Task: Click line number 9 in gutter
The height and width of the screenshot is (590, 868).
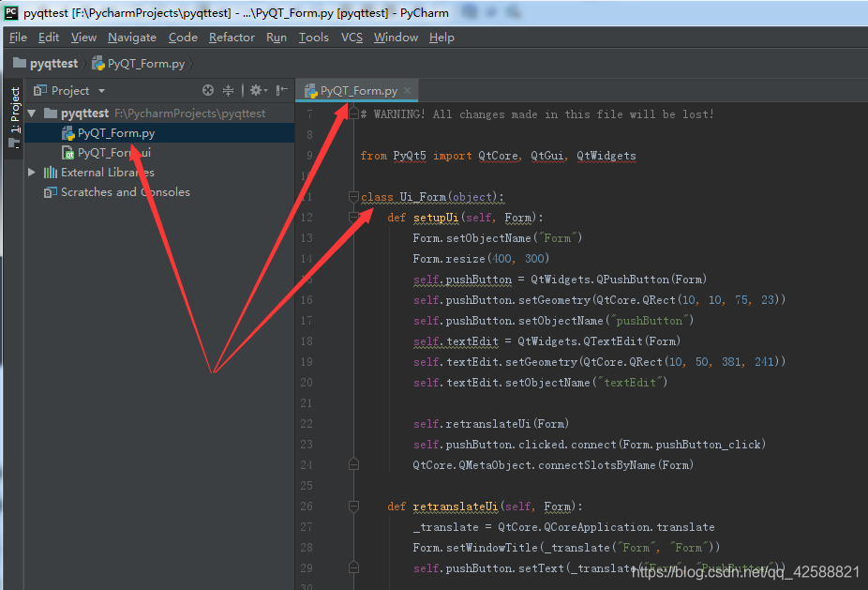Action: click(309, 156)
